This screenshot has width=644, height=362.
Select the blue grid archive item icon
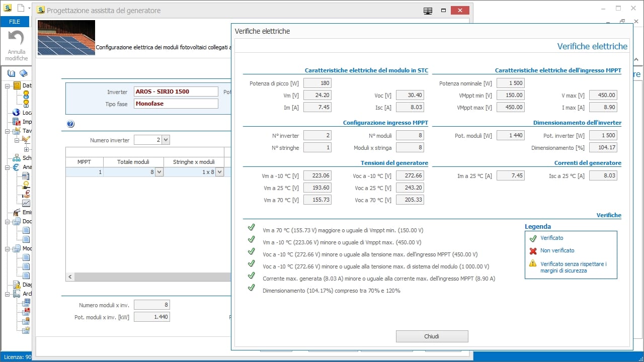pos(26,303)
